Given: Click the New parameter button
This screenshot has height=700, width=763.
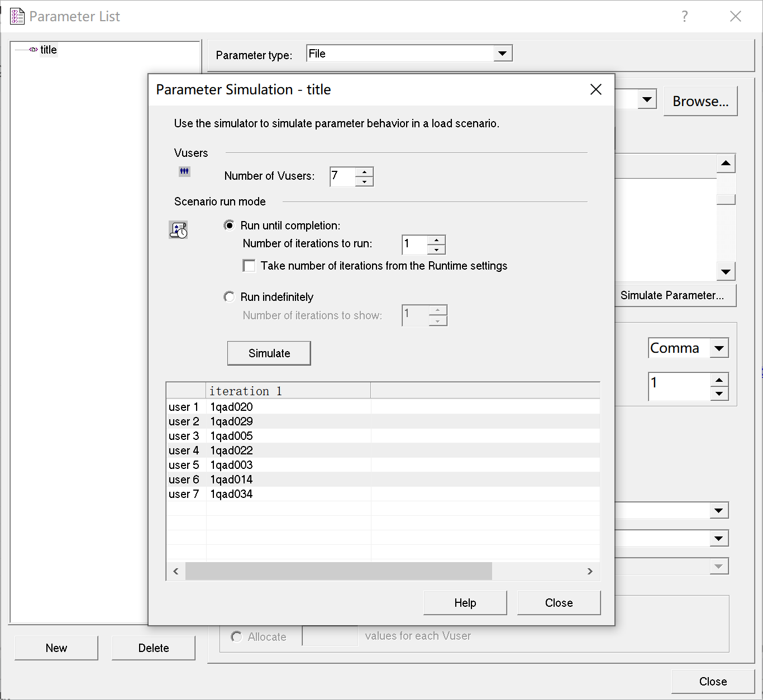Looking at the screenshot, I should click(56, 648).
